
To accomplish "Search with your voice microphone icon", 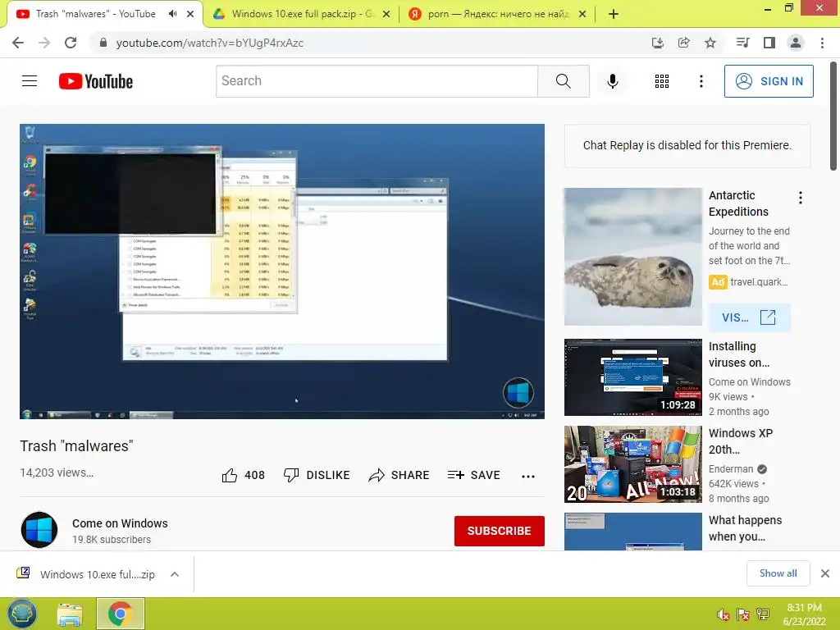I will point(612,81).
